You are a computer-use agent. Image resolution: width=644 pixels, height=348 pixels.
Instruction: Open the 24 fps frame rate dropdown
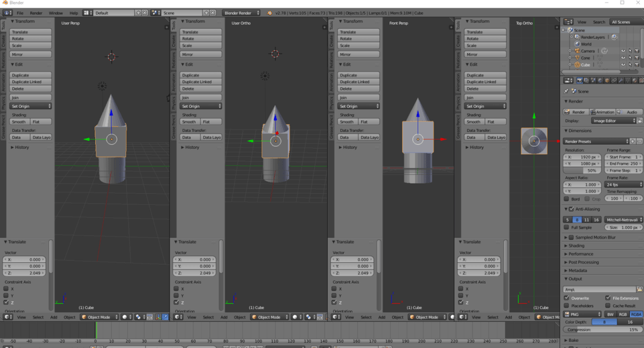click(623, 184)
